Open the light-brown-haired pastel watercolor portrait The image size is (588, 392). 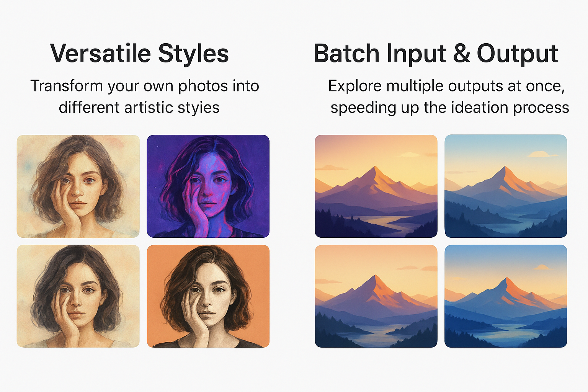78,186
